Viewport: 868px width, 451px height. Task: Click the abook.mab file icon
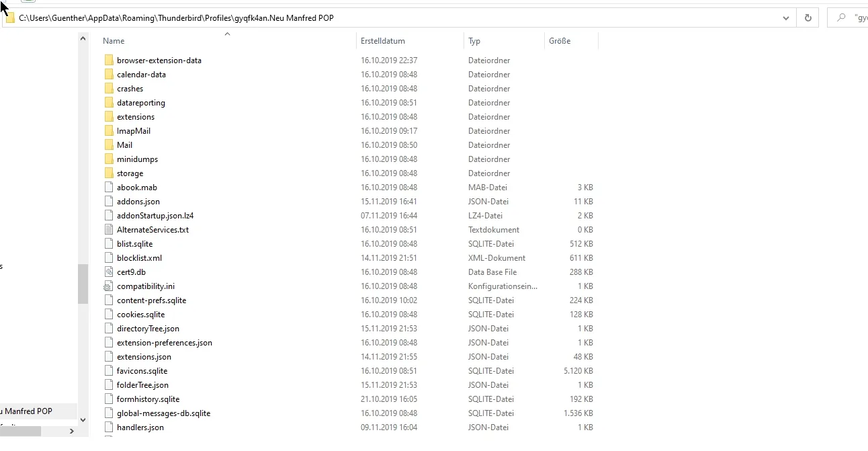tap(109, 188)
